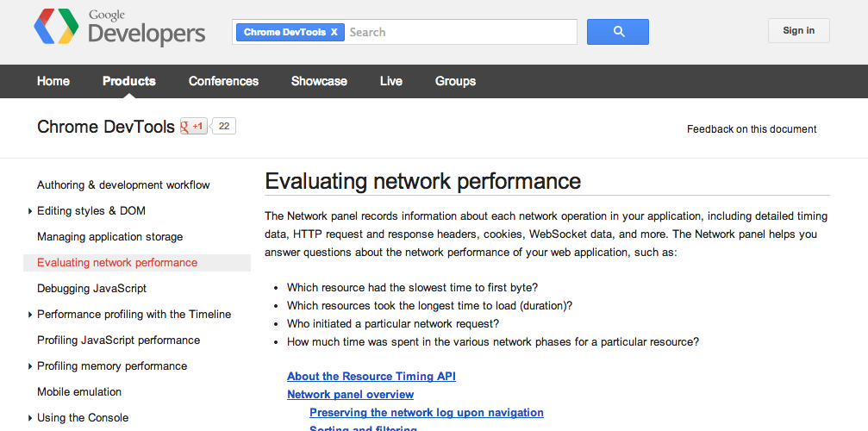Click the Google +1 button
This screenshot has width=868, height=431.
[193, 127]
